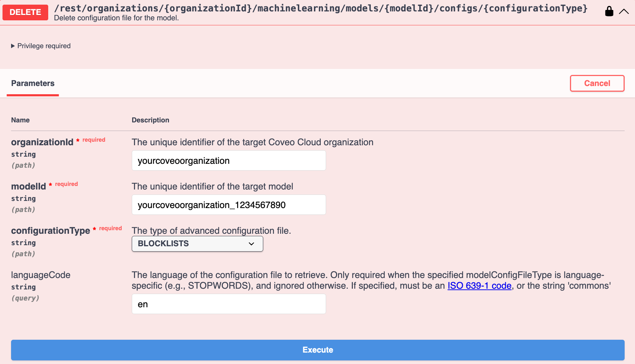The height and width of the screenshot is (364, 635).
Task: Open the configurationType BLOCKLISTS dropdown
Action: coord(197,244)
